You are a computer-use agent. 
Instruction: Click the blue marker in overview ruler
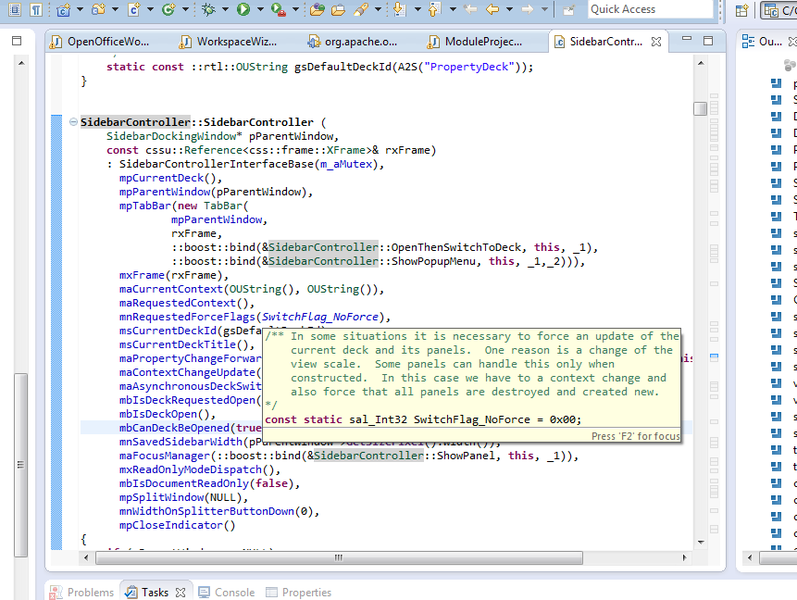click(x=714, y=356)
